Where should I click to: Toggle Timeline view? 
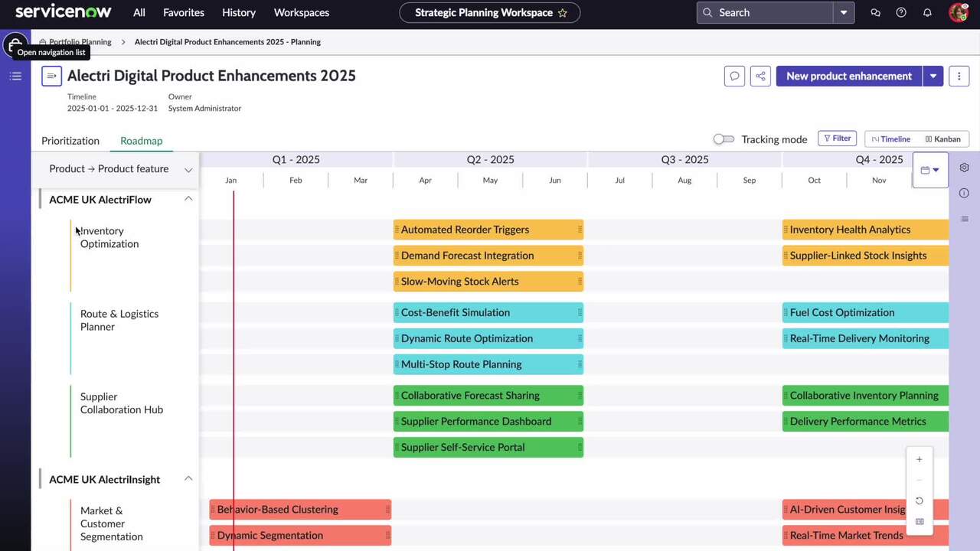[890, 139]
